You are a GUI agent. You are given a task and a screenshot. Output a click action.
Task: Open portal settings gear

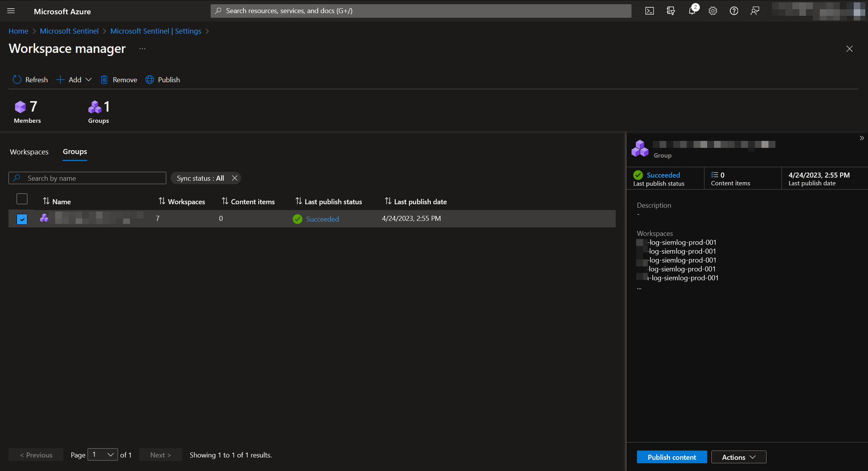713,11
